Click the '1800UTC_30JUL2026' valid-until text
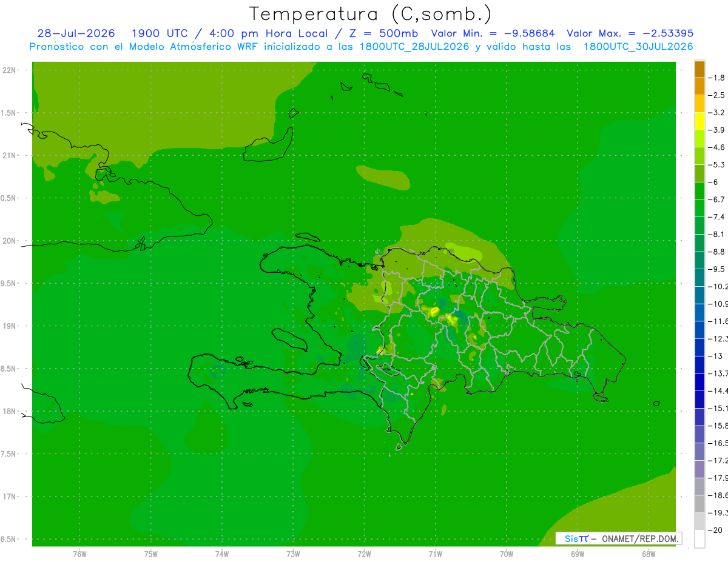This screenshot has width=728, height=562. (638, 47)
